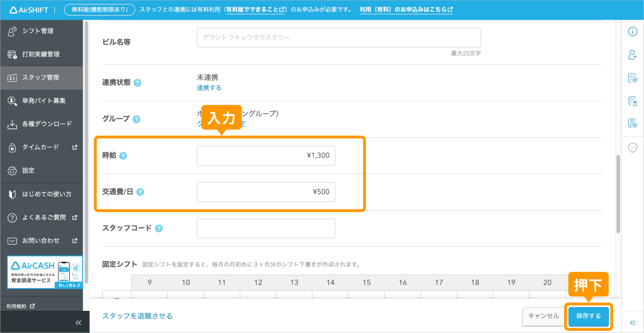Collapse the left sidebar

pos(78,323)
